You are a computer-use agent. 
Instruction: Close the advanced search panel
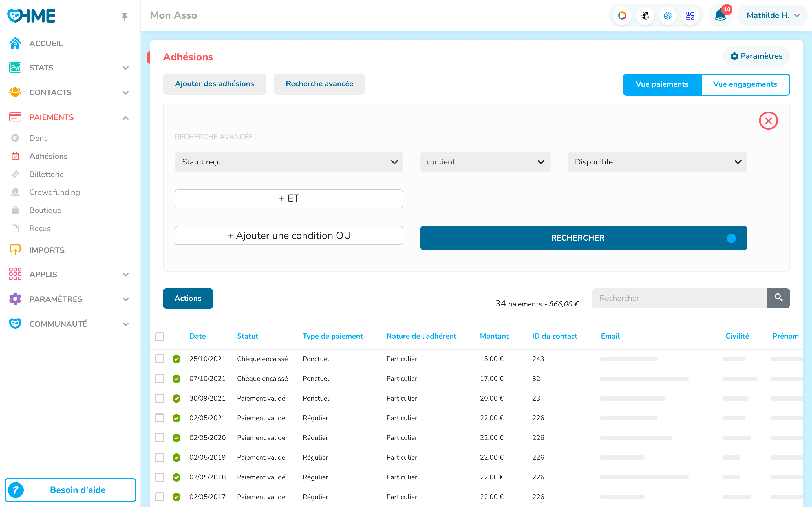tap(768, 121)
